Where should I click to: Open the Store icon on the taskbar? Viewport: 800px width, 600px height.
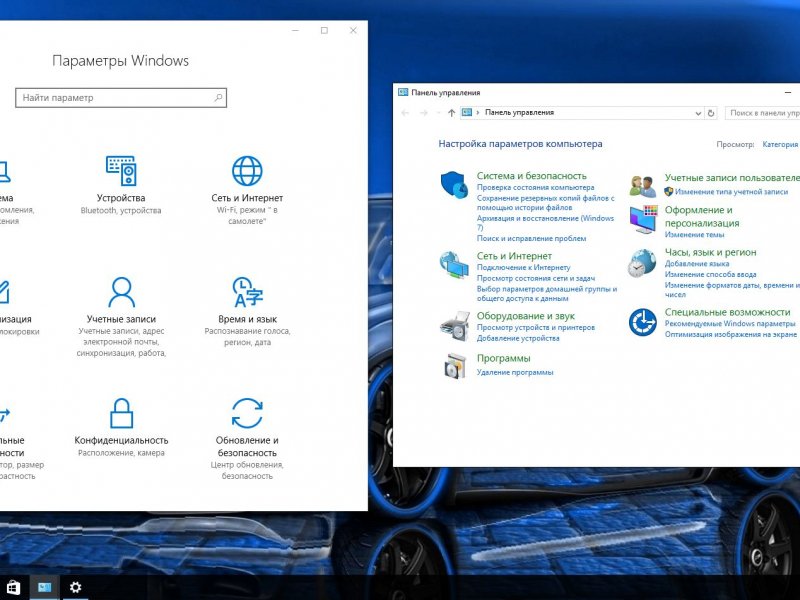[x=14, y=587]
